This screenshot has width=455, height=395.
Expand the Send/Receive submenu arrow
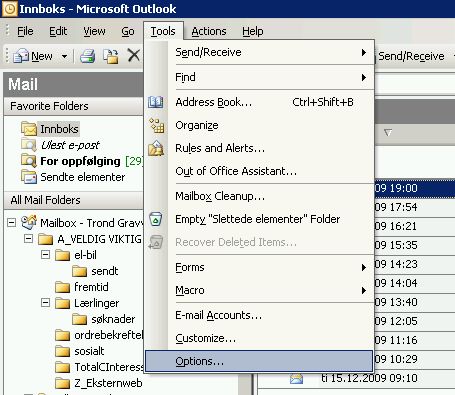pos(364,53)
